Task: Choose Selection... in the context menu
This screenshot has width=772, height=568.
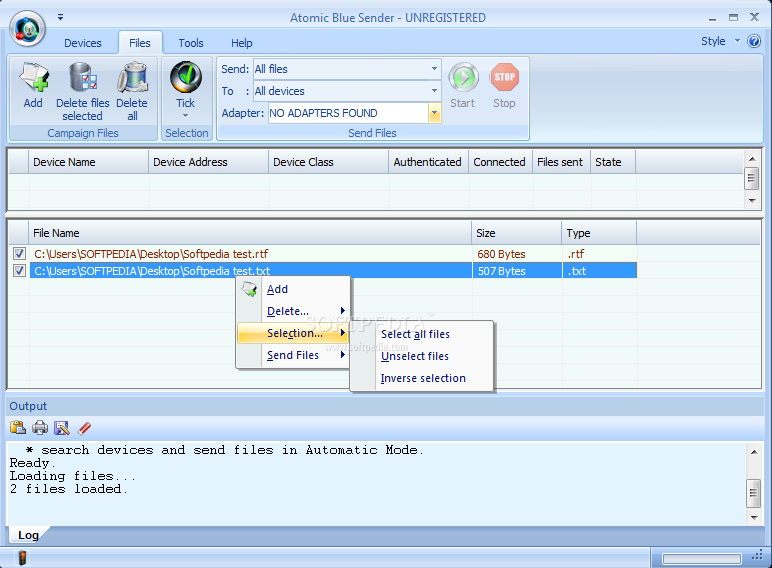Action: (293, 333)
